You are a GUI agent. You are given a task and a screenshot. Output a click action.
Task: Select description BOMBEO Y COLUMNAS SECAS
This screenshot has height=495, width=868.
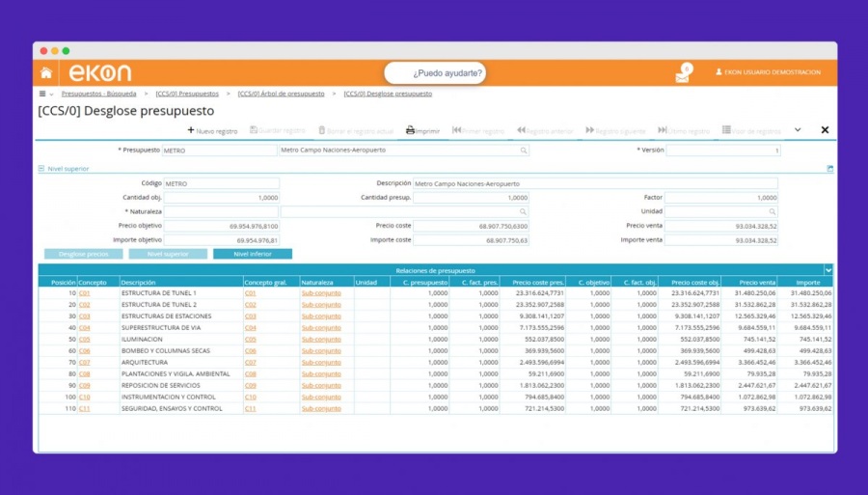(166, 351)
